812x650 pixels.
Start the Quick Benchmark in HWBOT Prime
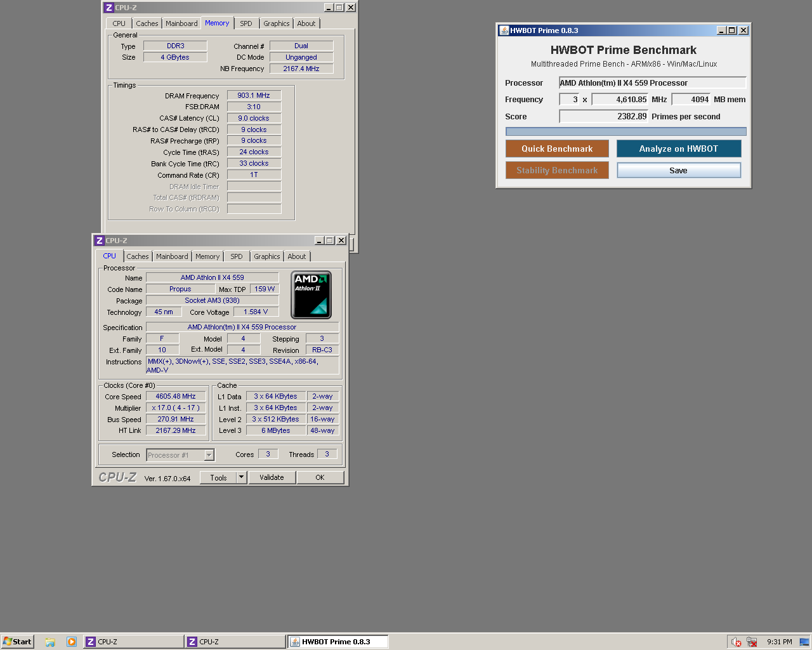557,149
